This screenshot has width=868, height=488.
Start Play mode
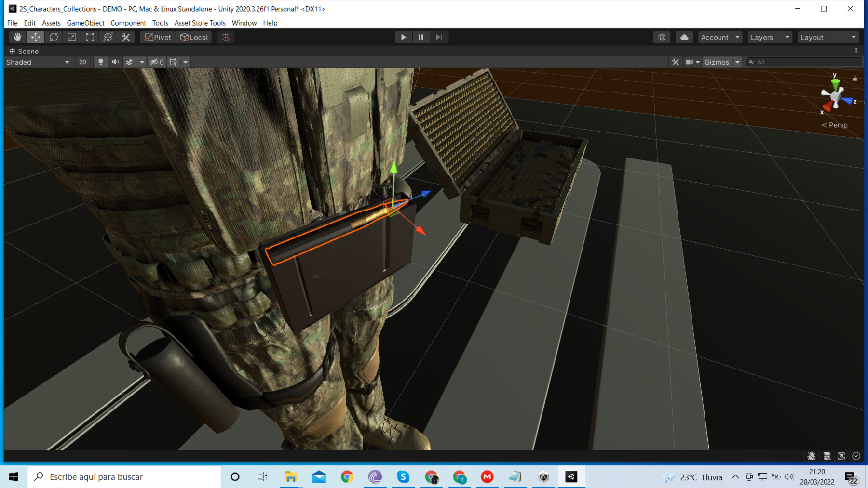click(x=403, y=37)
